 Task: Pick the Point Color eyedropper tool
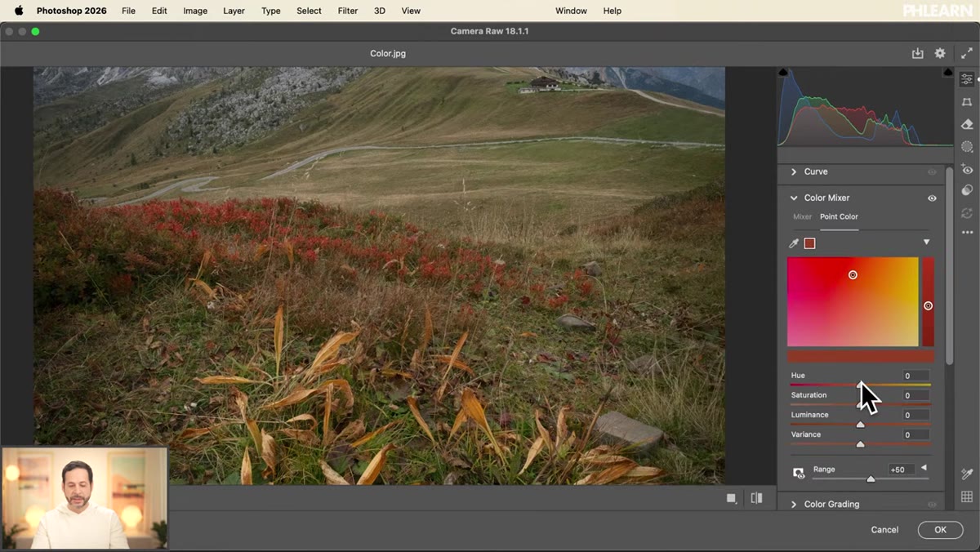point(794,243)
